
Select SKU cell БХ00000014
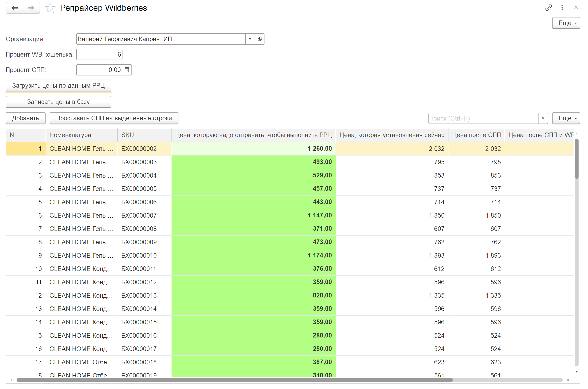tap(145, 309)
